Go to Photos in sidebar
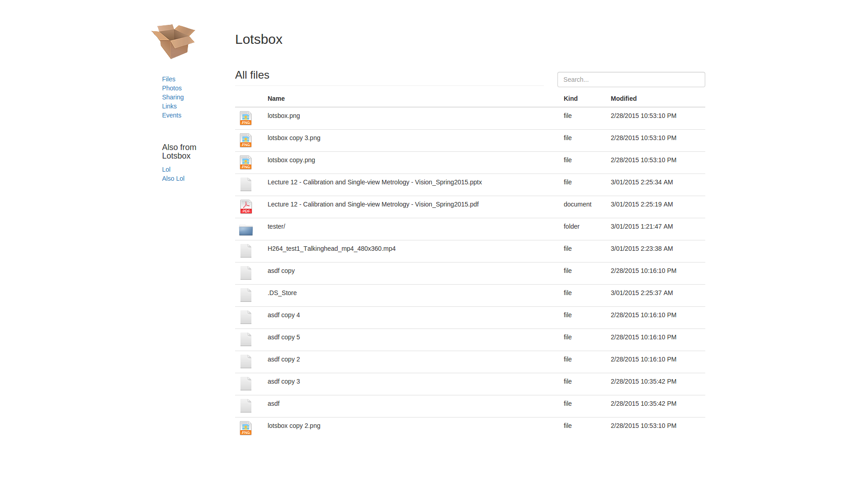The width and height of the screenshot is (868, 488). pyautogui.click(x=172, y=88)
